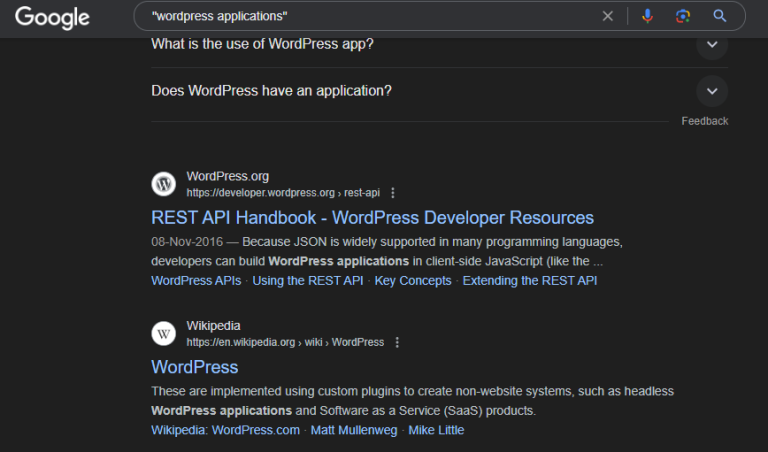Open the Matt Mullenweg Wikipedia sitelink
Screen dimensions: 768x452
(355, 430)
